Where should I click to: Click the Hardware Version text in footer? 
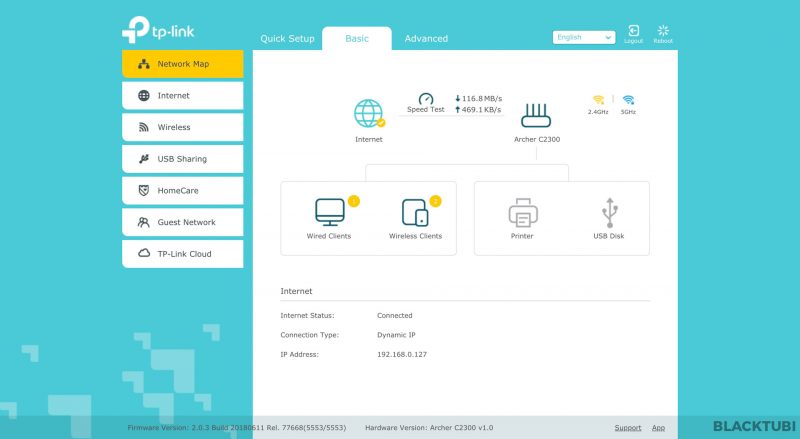(x=429, y=428)
